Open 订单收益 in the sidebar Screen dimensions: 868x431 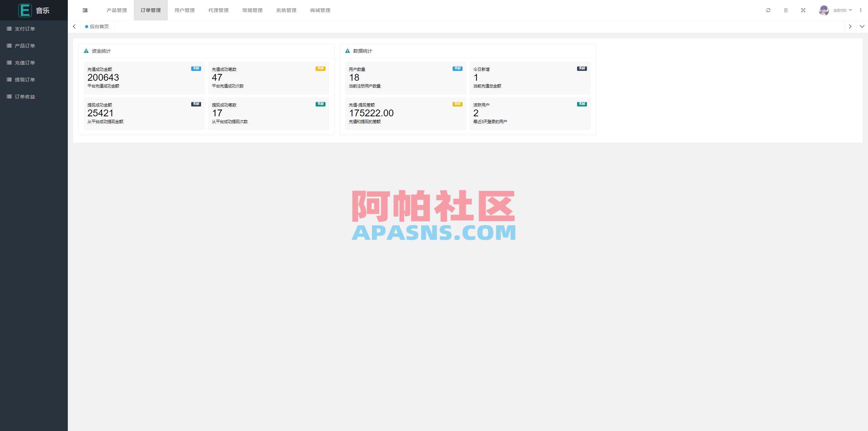click(9, 96)
